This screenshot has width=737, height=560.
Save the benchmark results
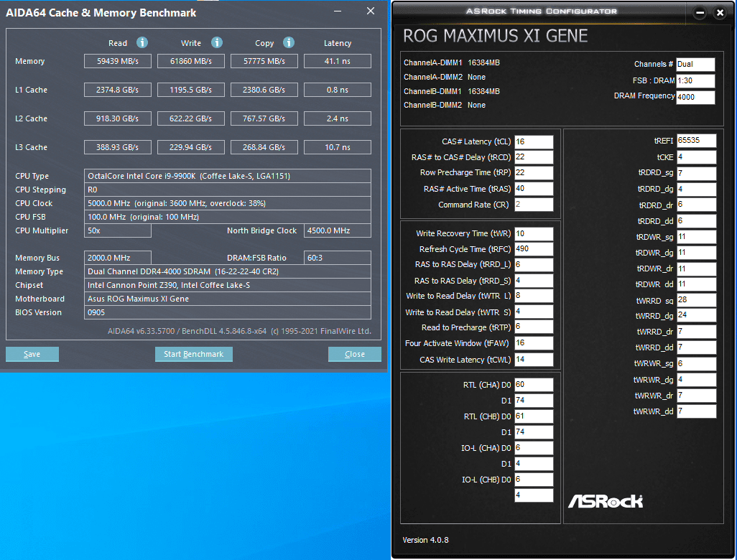pos(32,354)
